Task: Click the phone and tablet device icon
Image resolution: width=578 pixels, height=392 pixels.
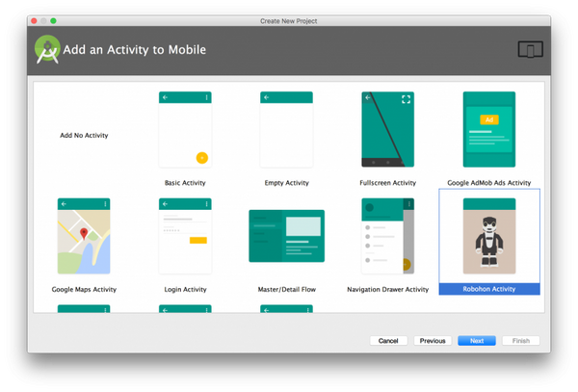Action: pos(531,50)
